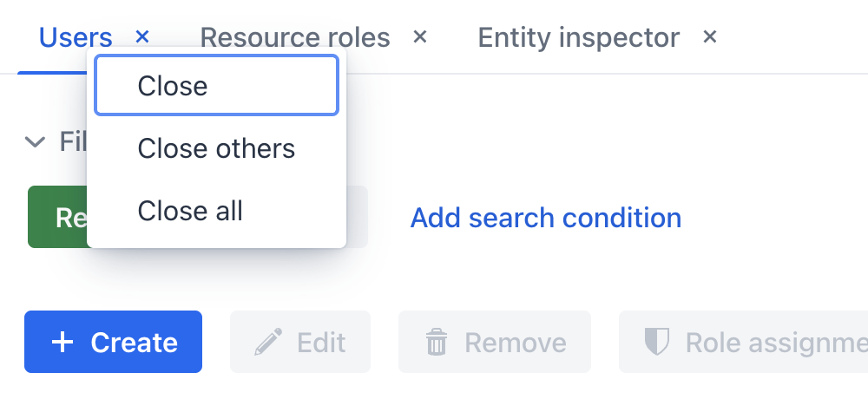The image size is (868, 399).
Task: Go to the Entity inspector tab
Action: (578, 37)
